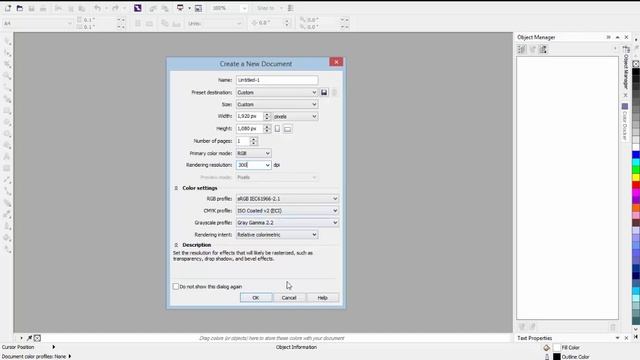The width and height of the screenshot is (640, 360).
Task: Close the Object Manager docker panel
Action: [x=627, y=37]
